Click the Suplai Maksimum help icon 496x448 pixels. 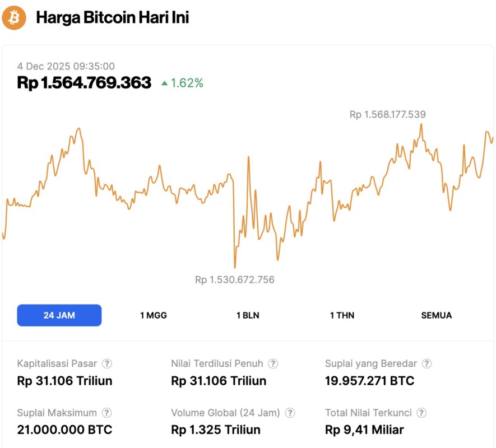tap(106, 413)
